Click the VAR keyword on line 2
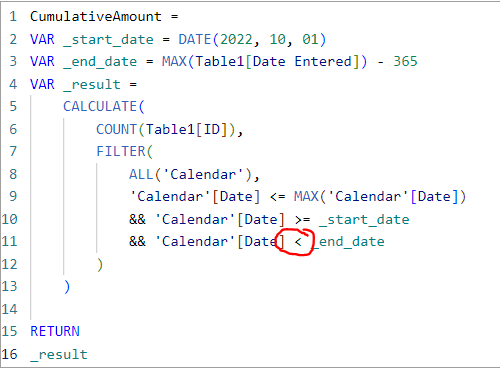500x383 pixels. [x=42, y=39]
